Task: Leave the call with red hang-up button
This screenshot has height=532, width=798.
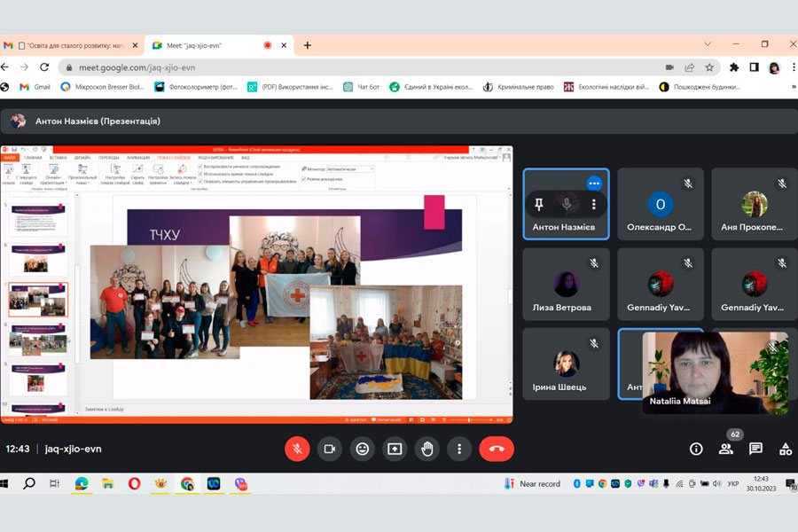Action: 497,449
